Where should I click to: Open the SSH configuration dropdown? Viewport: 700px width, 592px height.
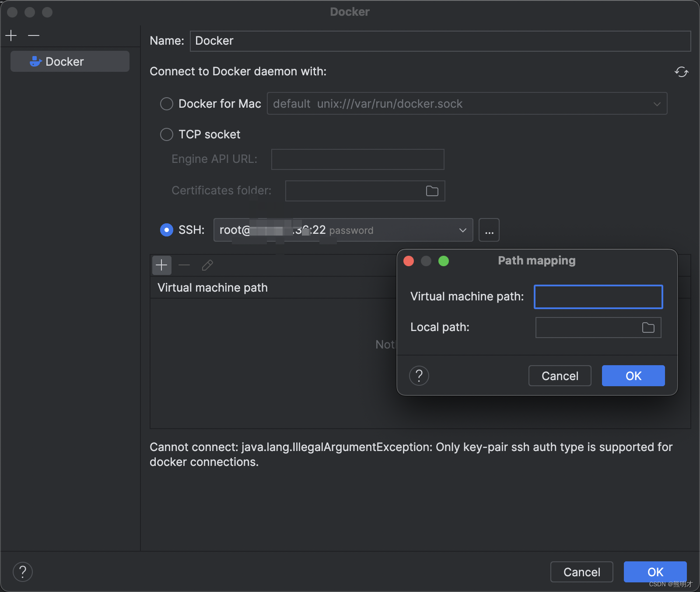(343, 230)
